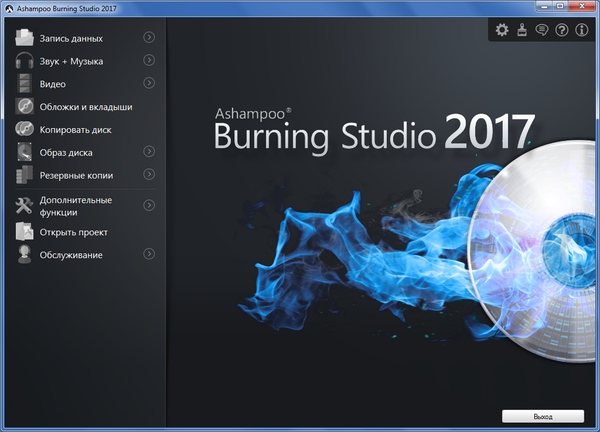Close the Burning Studio window
This screenshot has height=432, width=600.
[x=582, y=5]
